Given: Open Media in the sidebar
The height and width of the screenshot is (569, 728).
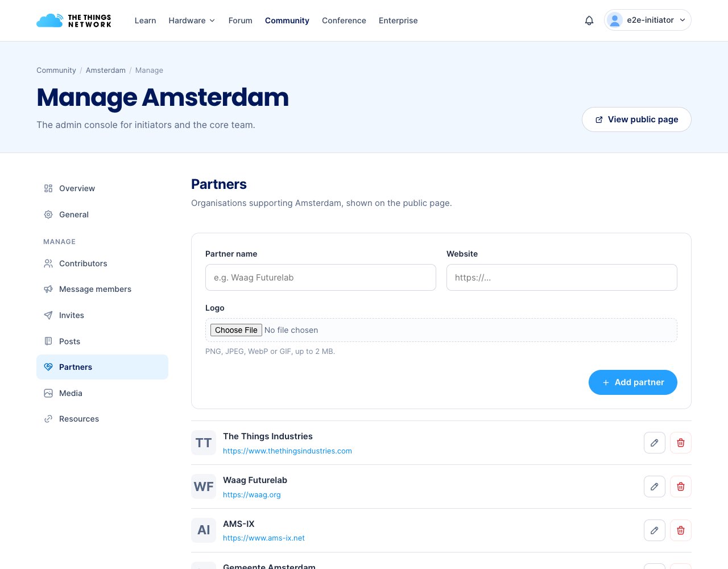Looking at the screenshot, I should click(x=102, y=393).
